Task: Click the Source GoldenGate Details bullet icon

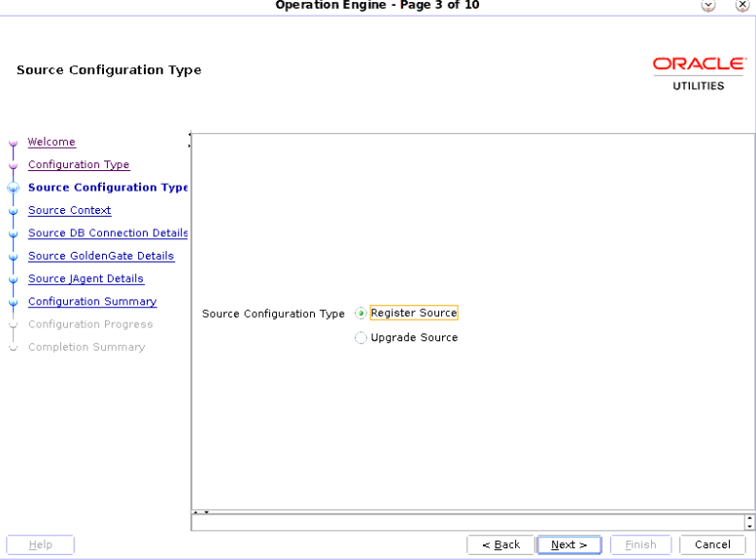Action: [x=13, y=257]
